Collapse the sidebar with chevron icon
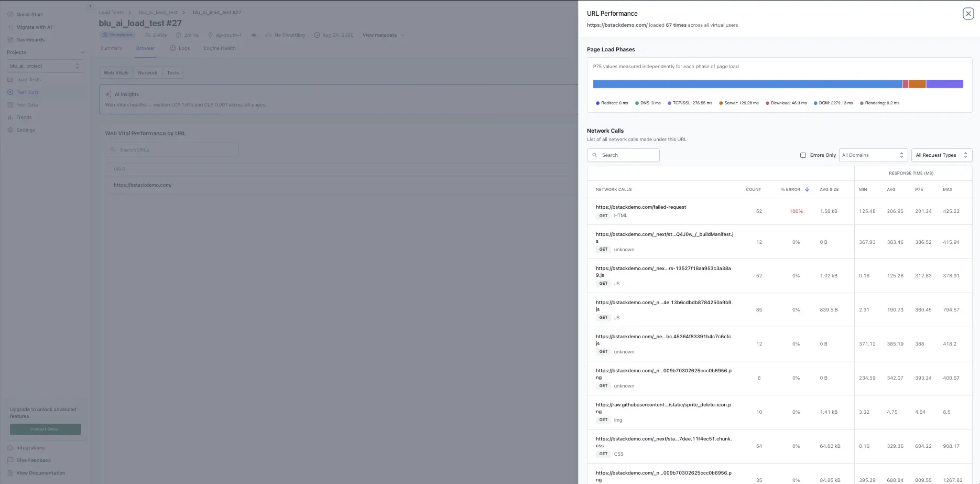 click(90, 6)
